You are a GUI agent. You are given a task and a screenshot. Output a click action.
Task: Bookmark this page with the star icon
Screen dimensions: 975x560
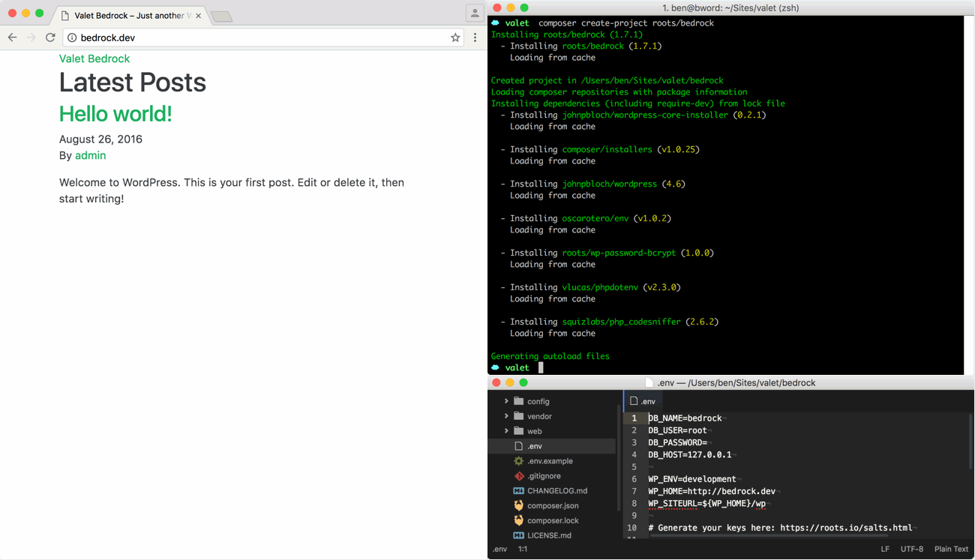click(x=455, y=37)
